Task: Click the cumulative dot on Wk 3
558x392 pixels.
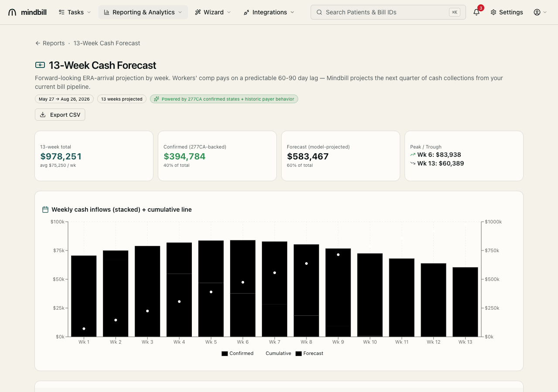Action: tap(147, 311)
